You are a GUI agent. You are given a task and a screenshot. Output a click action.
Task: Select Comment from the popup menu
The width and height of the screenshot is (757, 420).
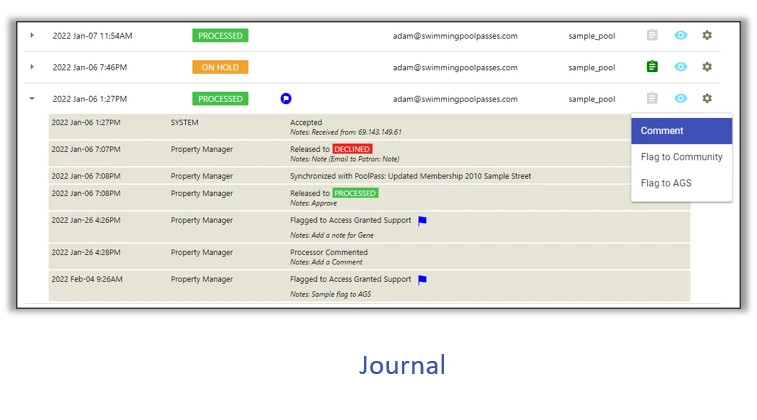pyautogui.click(x=681, y=131)
